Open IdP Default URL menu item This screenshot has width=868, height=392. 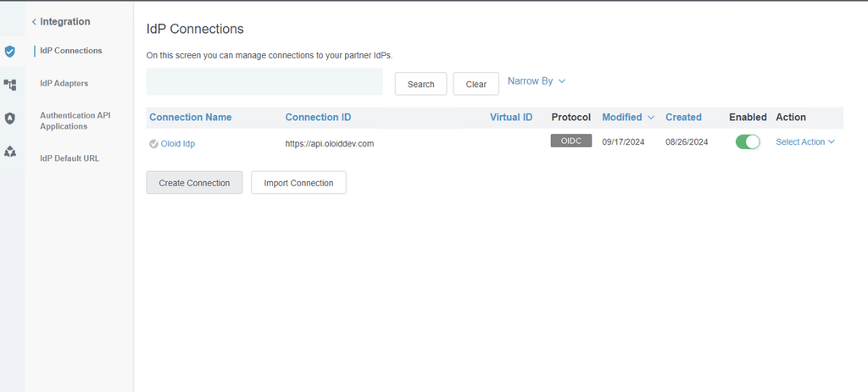click(70, 158)
